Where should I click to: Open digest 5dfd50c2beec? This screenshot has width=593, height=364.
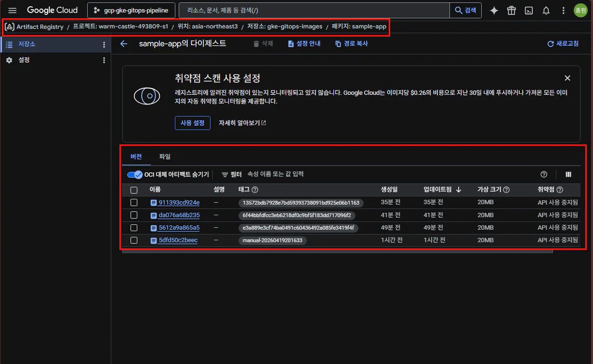[178, 240]
